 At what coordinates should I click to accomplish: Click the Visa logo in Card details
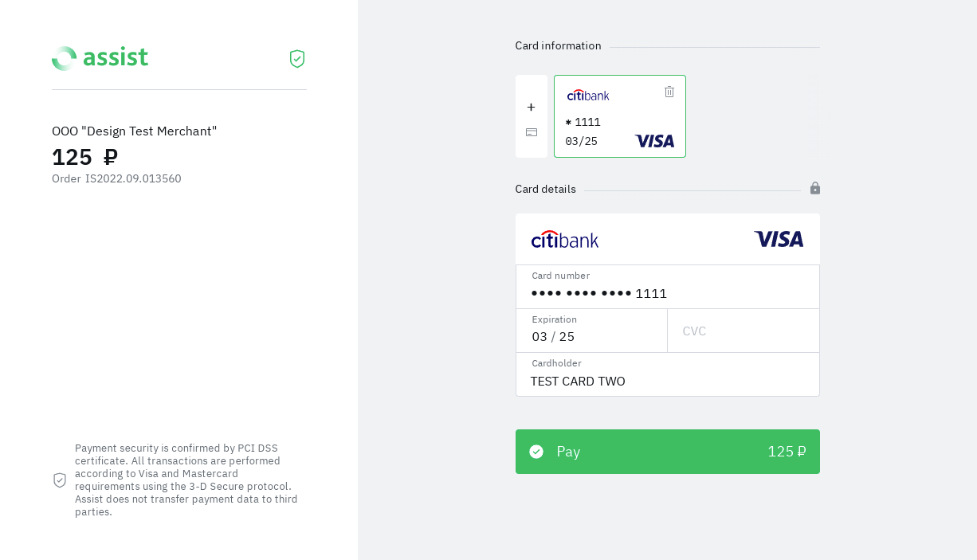779,239
